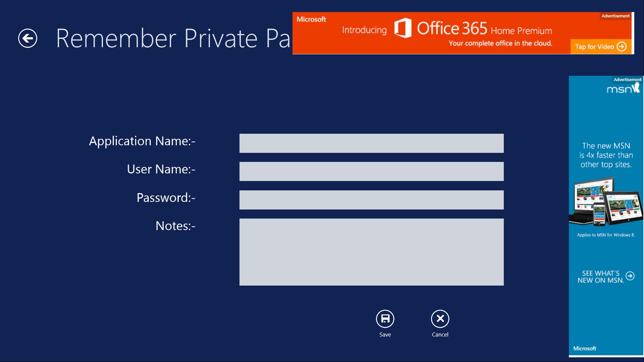Focus the User Name text field

click(371, 172)
